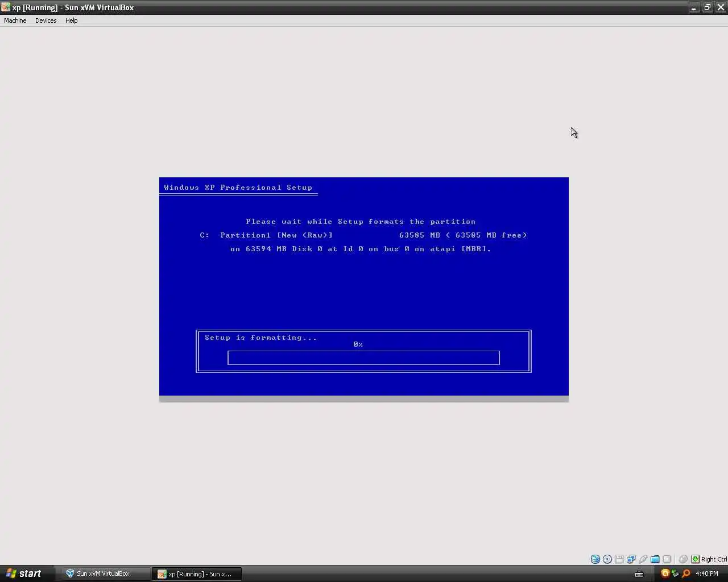Click the USB devices status icon
This screenshot has width=728, height=582.
pyautogui.click(x=643, y=559)
